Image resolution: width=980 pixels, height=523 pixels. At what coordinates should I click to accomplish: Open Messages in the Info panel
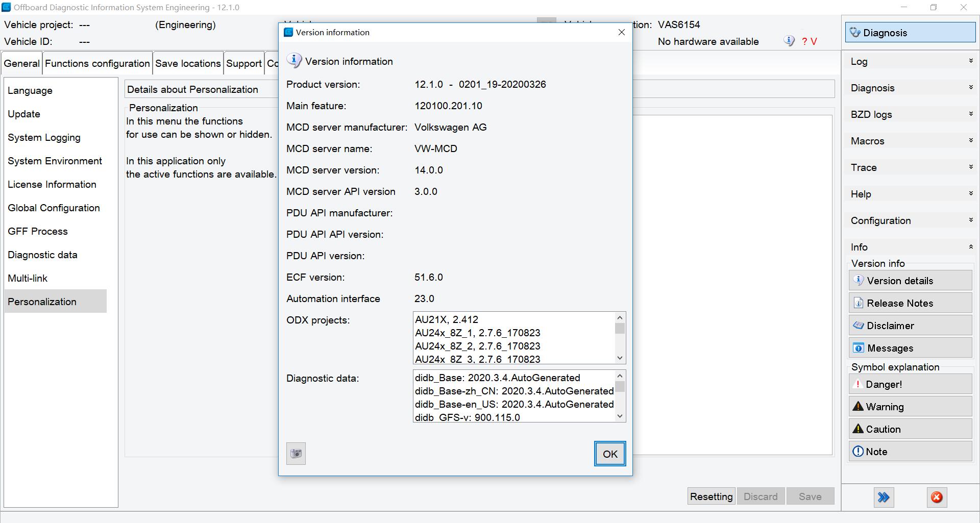[911, 348]
